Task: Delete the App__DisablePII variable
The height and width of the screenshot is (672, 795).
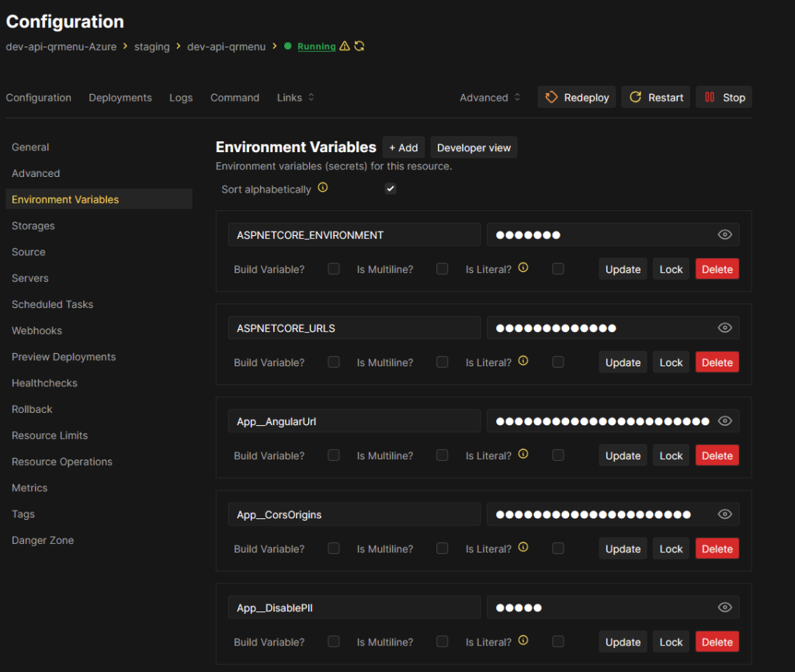Action: coord(717,642)
